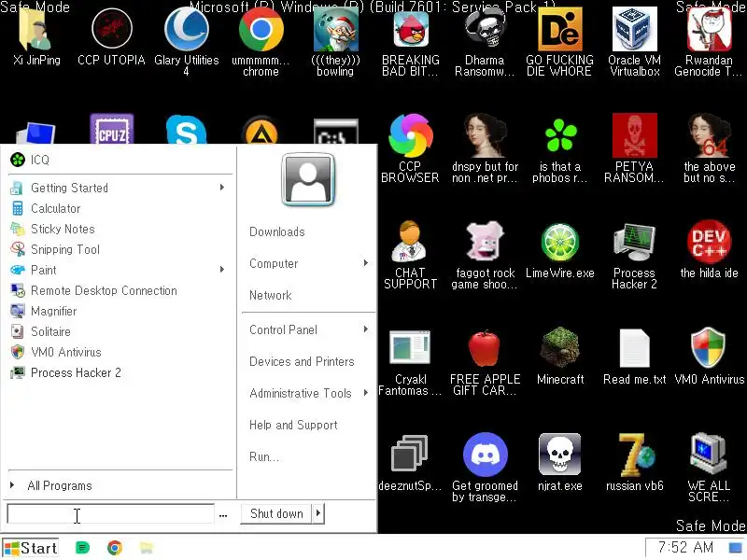The image size is (747, 560).
Task: Open the Downloads link
Action: pos(277,231)
